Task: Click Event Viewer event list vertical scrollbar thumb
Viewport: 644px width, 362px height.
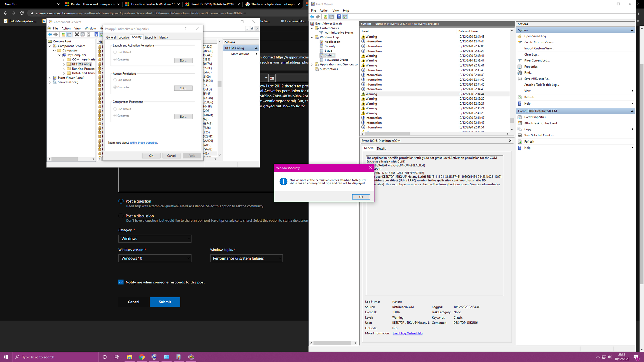Action: click(512, 121)
